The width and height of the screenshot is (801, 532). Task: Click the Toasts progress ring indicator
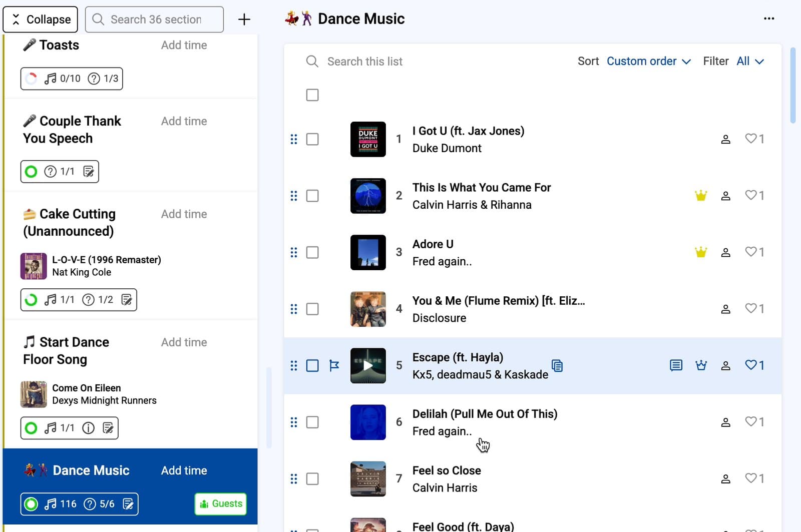(x=31, y=79)
